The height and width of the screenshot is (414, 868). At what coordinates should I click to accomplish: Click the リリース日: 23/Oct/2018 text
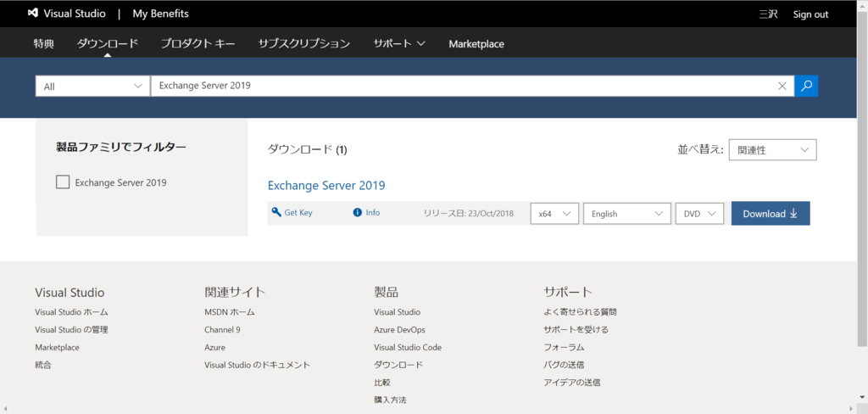pos(469,214)
